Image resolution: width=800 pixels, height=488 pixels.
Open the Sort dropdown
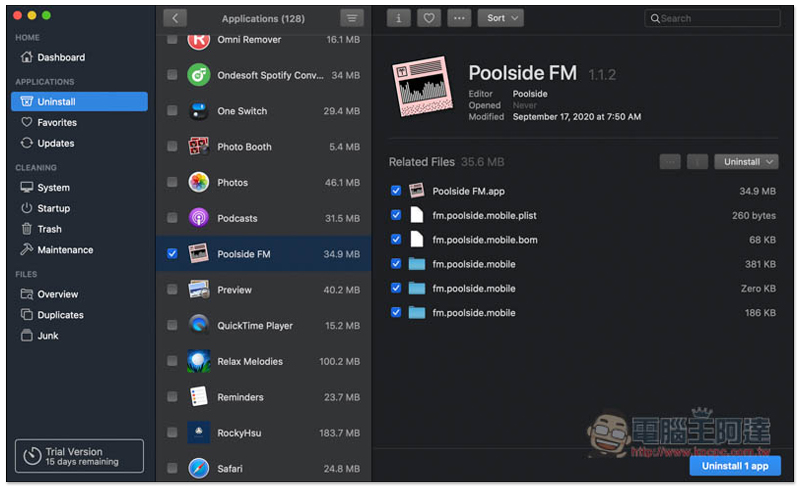coord(501,18)
